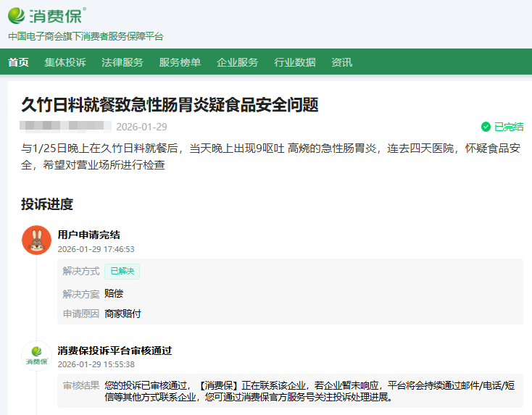
Task: Click the 投诉进度 section heading
Action: click(x=47, y=204)
